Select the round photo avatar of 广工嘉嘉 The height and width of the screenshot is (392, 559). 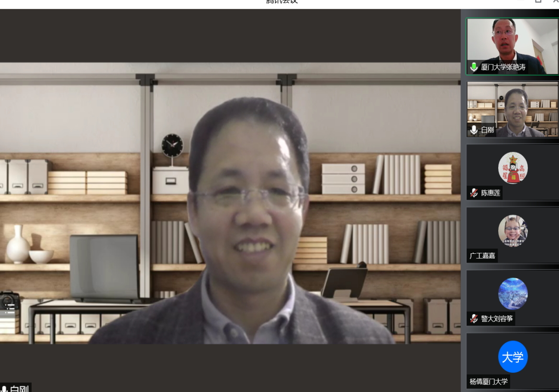[513, 230]
